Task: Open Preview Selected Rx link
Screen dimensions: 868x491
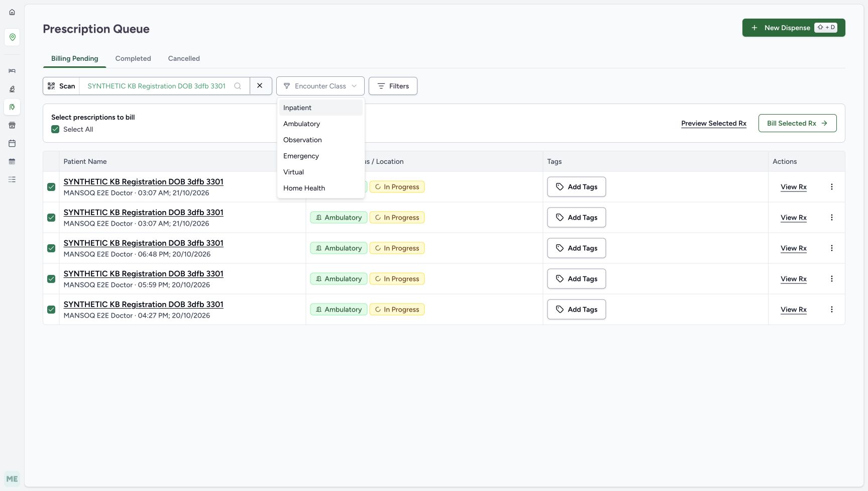Action: coord(714,123)
